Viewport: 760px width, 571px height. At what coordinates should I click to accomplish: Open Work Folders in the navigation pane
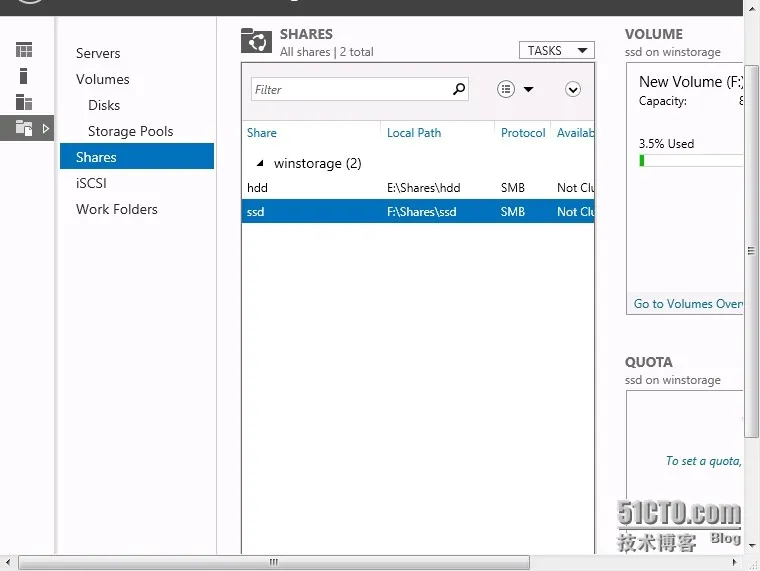pyautogui.click(x=117, y=209)
